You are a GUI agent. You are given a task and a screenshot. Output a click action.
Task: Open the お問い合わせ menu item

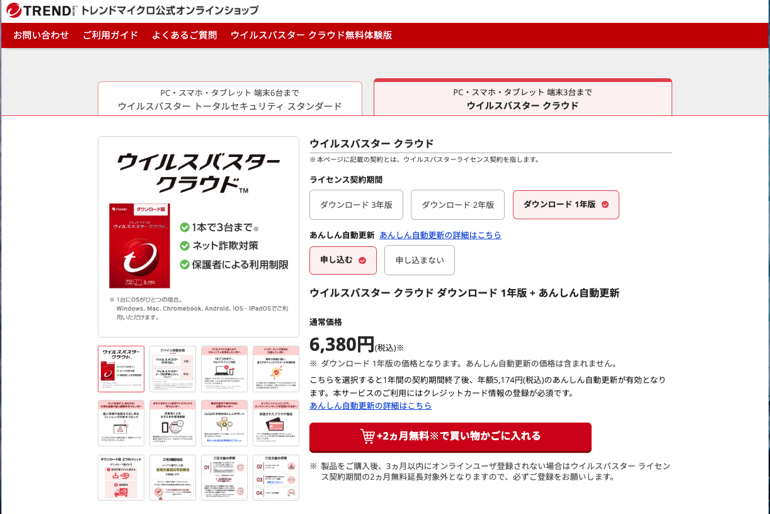[41, 35]
